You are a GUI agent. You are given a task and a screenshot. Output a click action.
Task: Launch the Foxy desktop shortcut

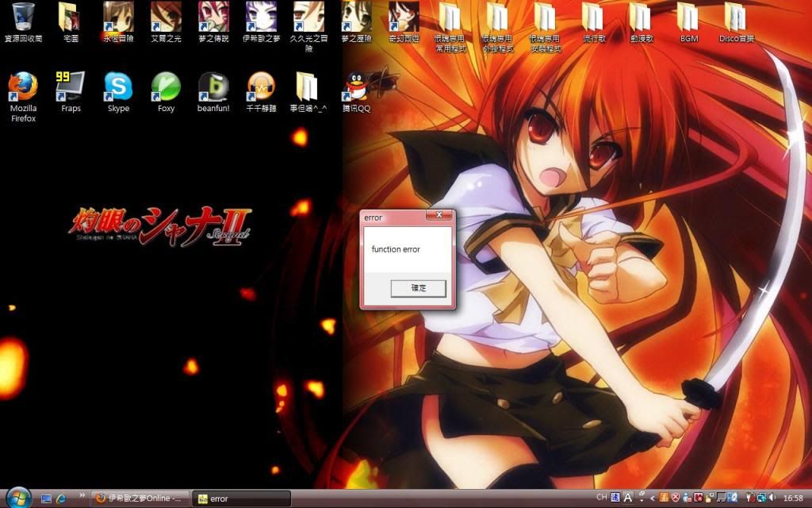(x=166, y=92)
